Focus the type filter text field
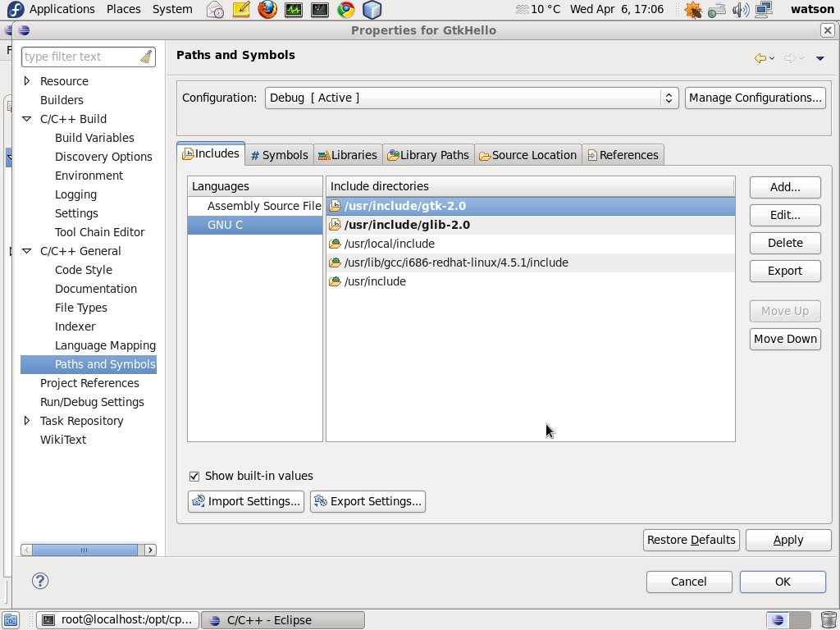The image size is (840, 630). (80, 57)
